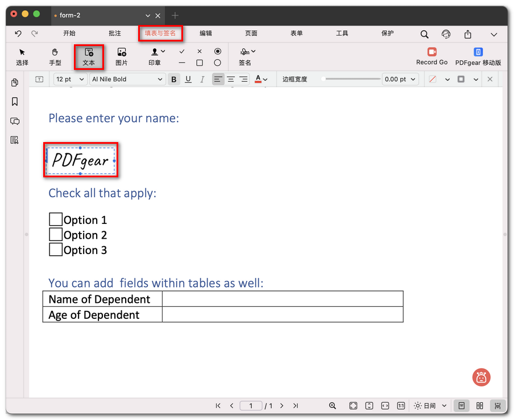This screenshot has width=514, height=420.
Task: Open the comments sidebar panel
Action: (x=15, y=121)
